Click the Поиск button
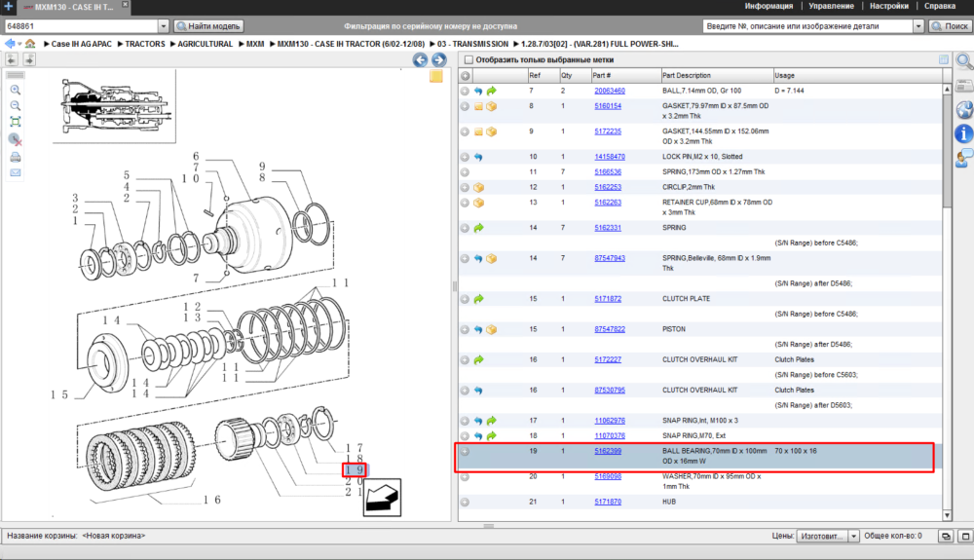The image size is (974, 560). 950,26
